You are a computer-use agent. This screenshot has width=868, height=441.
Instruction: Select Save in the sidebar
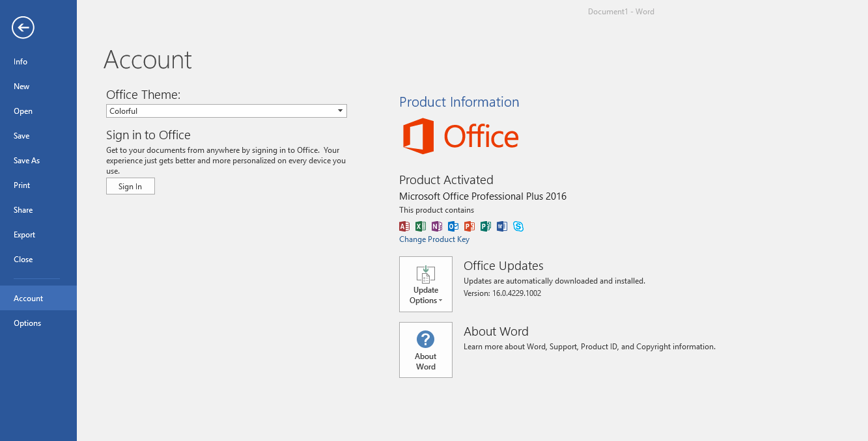(38, 136)
